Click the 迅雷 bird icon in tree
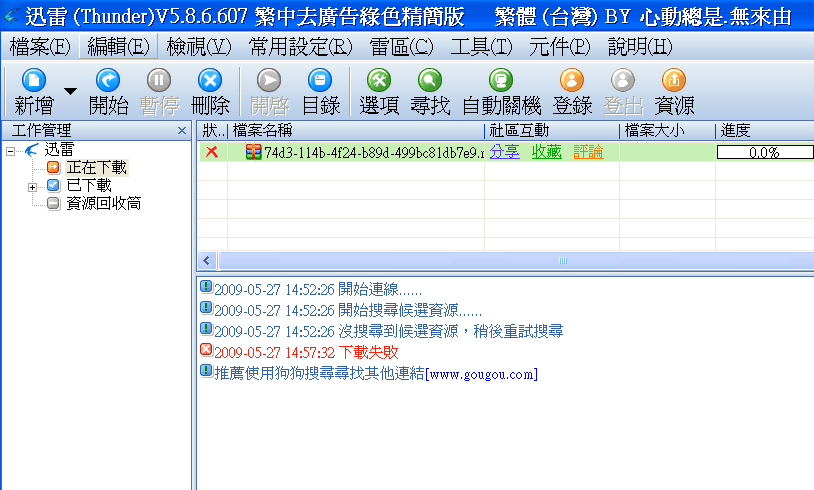The image size is (814, 490). tap(32, 149)
